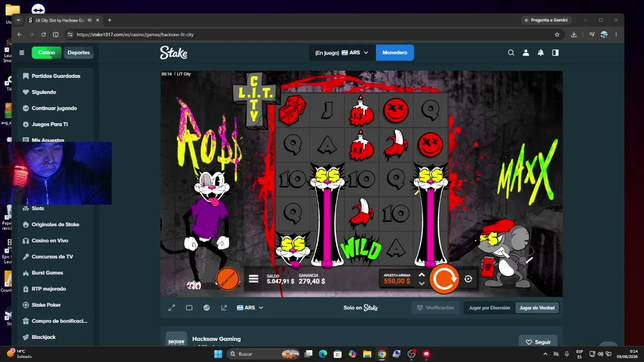Click the Verificación button
Viewport: 644px width, 362px height.
435,308
